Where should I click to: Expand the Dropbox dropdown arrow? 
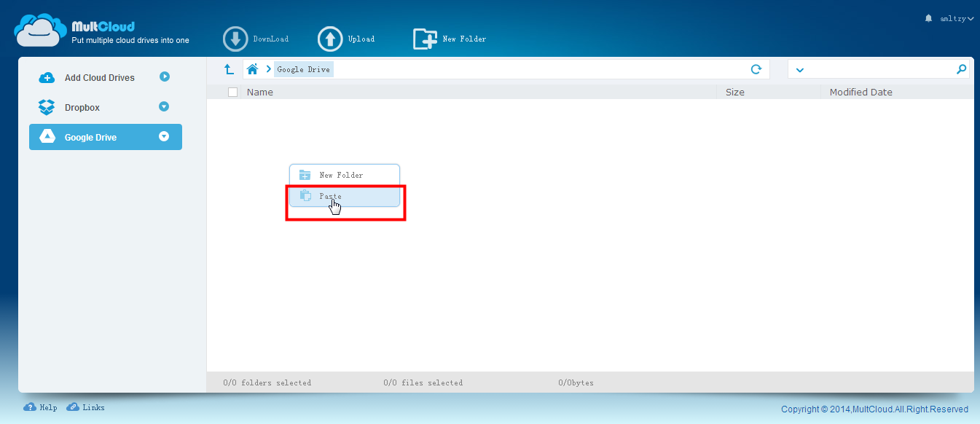[164, 106]
